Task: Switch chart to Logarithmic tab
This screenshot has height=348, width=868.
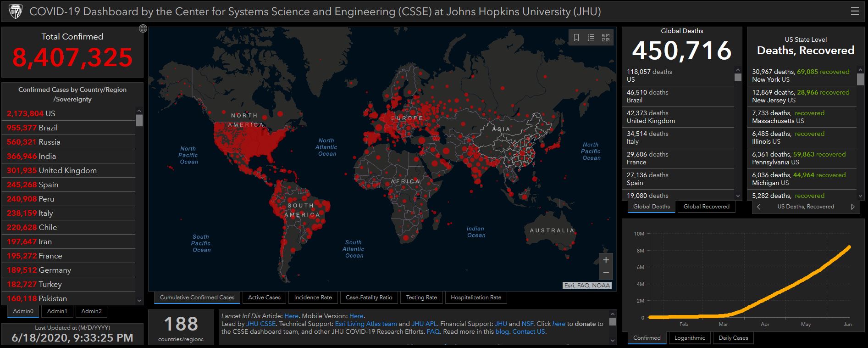Action: pos(690,338)
